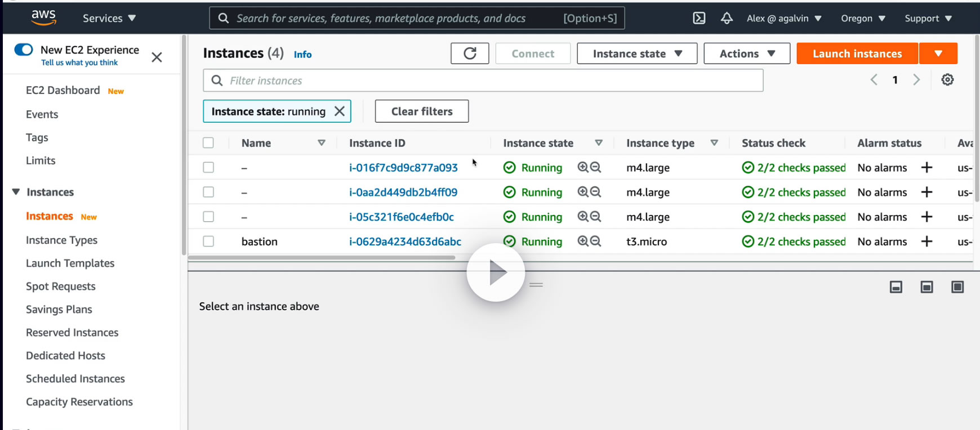This screenshot has height=430, width=980.
Task: Open the notifications bell
Action: [727, 18]
